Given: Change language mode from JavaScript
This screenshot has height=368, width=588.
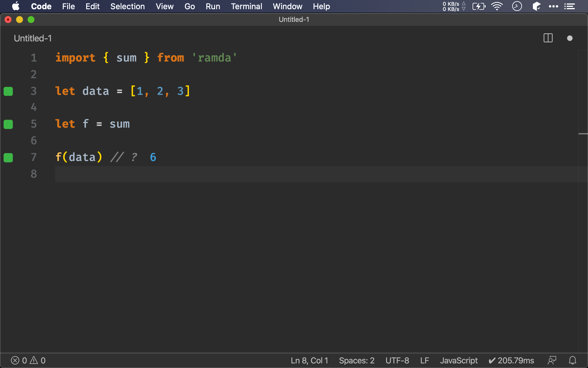Looking at the screenshot, I should [x=459, y=360].
